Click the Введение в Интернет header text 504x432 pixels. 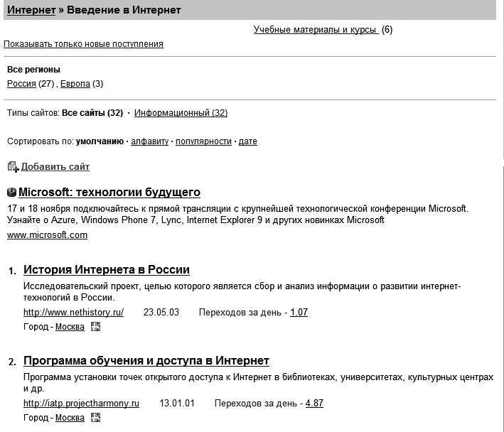coord(124,10)
